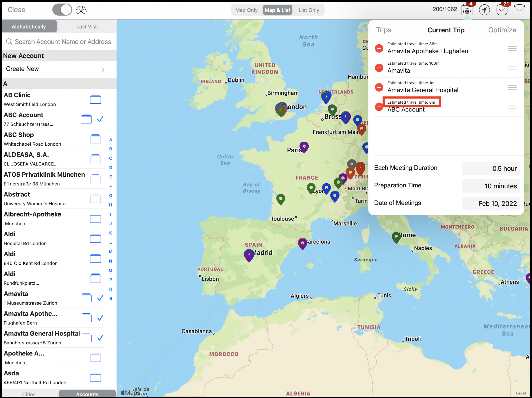Toggle the switch next to Close

pos(62,10)
